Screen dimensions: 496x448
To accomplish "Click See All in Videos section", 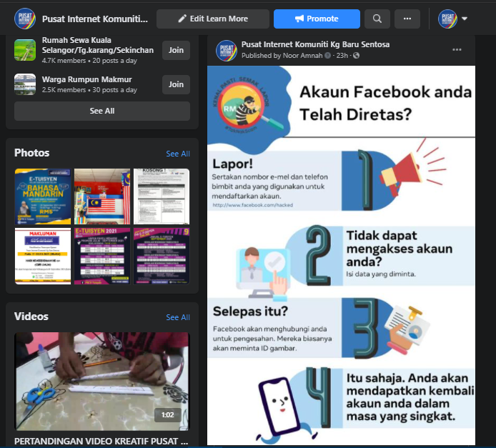I will pyautogui.click(x=178, y=317).
